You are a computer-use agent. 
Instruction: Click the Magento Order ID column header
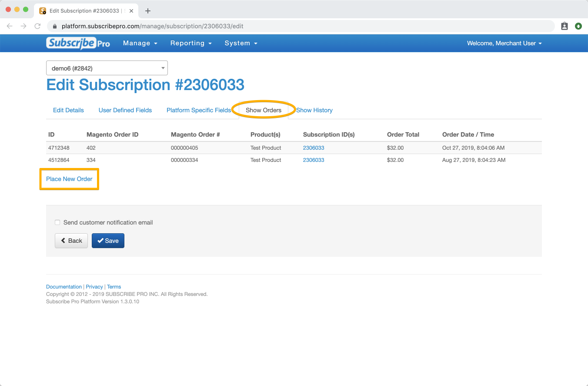pos(113,134)
